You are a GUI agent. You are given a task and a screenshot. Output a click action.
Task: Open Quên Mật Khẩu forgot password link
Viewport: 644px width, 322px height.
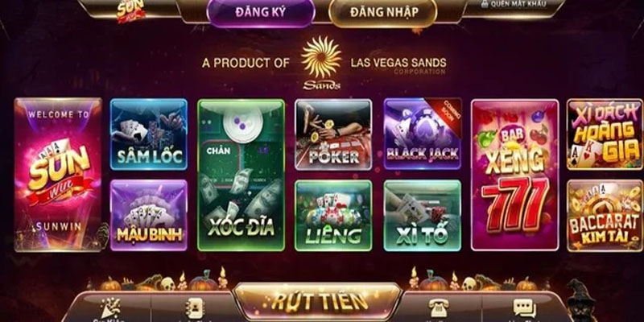click(x=518, y=4)
